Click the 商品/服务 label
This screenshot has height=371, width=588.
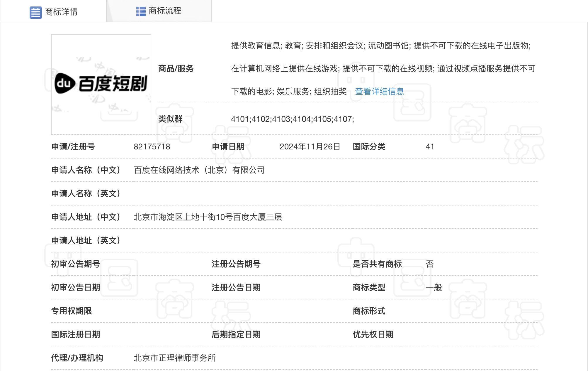176,69
